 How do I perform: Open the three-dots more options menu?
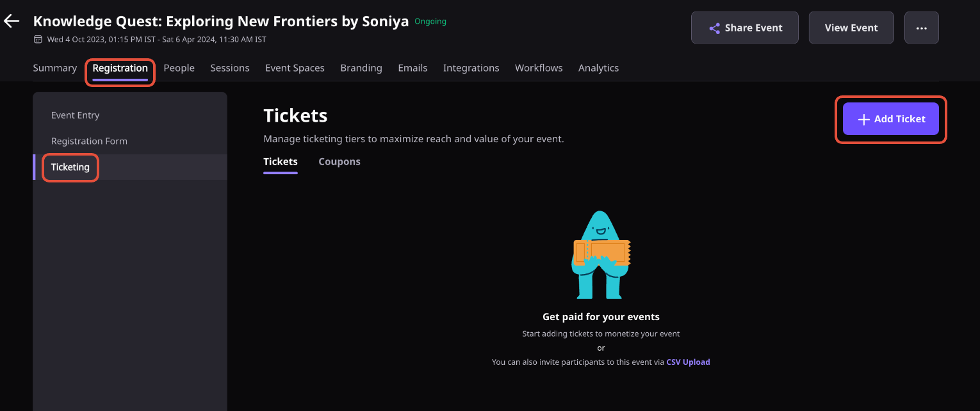point(922,28)
